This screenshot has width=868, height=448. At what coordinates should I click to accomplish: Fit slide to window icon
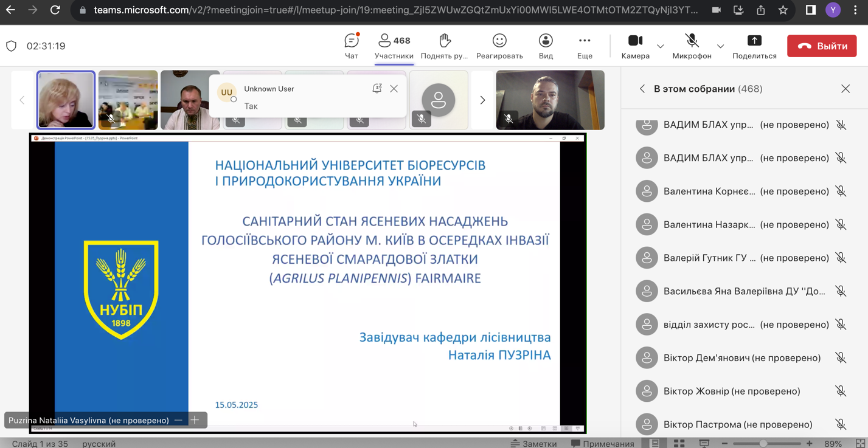pyautogui.click(x=861, y=444)
